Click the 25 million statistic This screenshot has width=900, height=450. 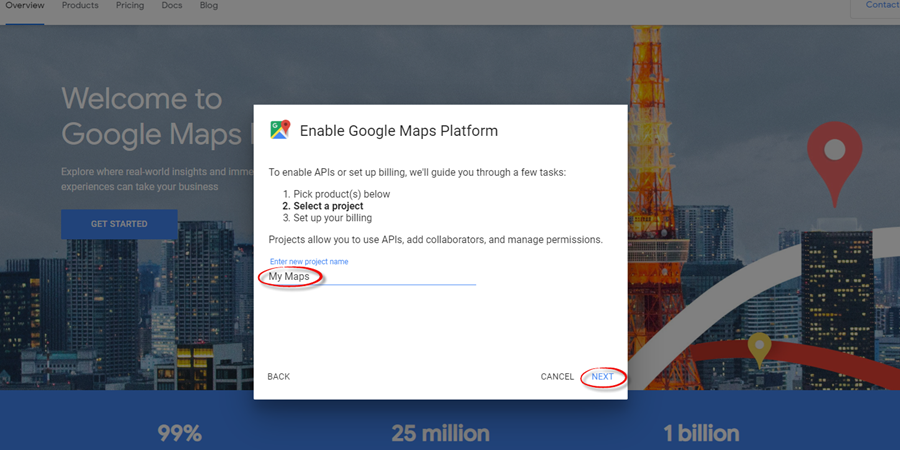[440, 433]
